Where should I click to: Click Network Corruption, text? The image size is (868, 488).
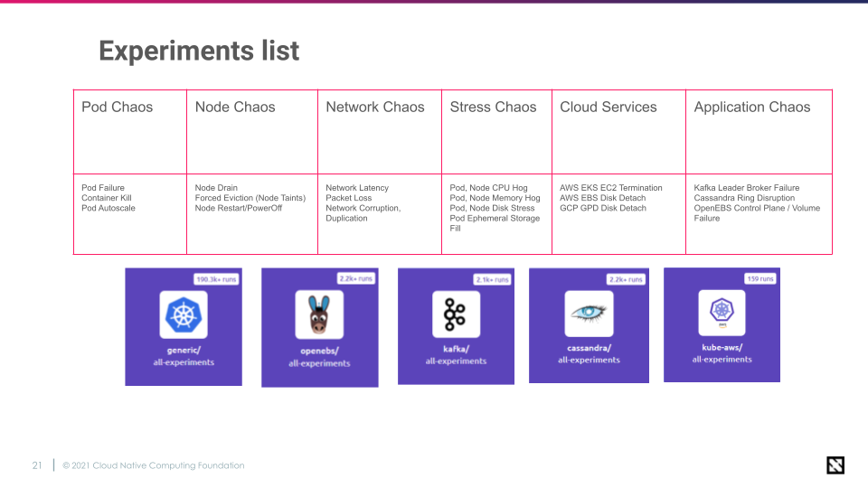coord(363,208)
